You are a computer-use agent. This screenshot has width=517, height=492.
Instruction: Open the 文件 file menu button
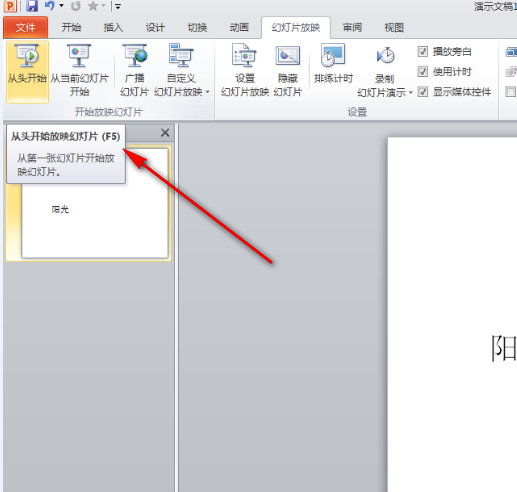point(26,28)
